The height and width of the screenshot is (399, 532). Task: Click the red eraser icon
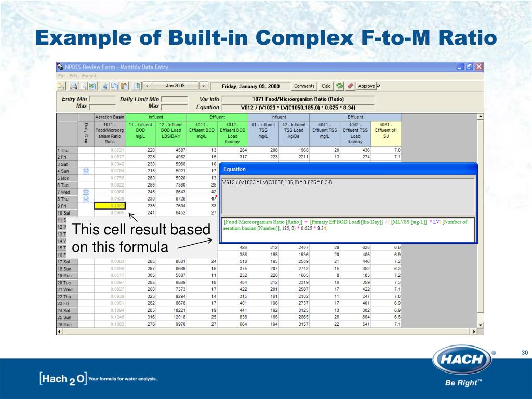coord(351,86)
